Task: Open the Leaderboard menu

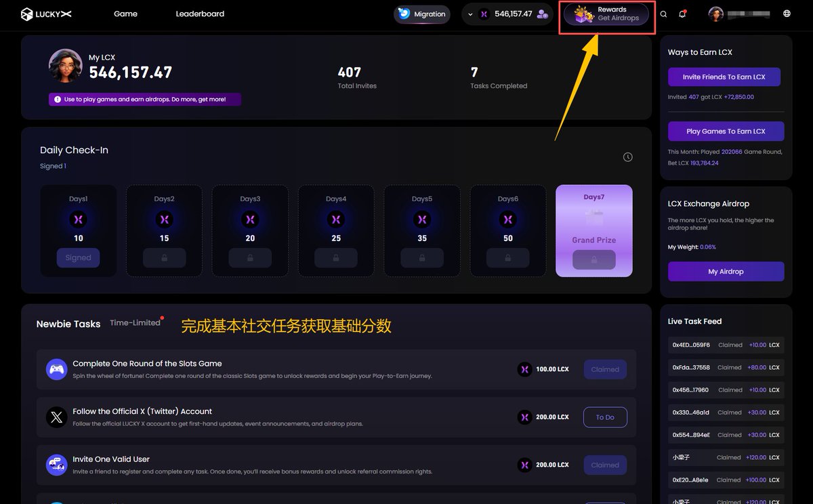Action: (200, 14)
